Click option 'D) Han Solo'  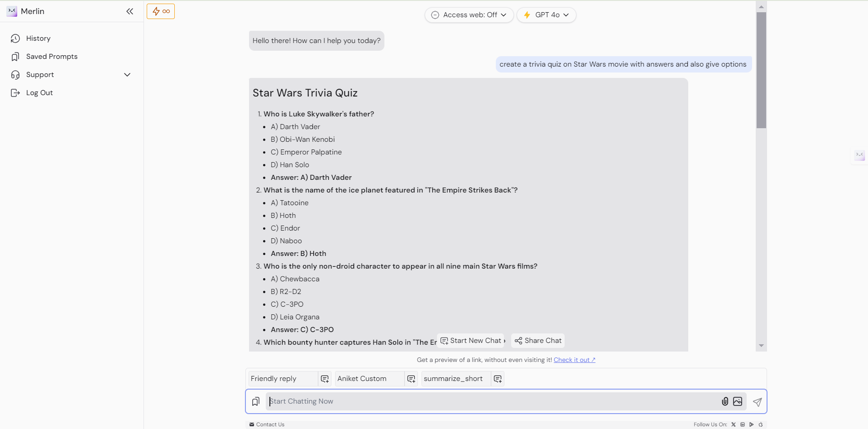click(x=290, y=165)
